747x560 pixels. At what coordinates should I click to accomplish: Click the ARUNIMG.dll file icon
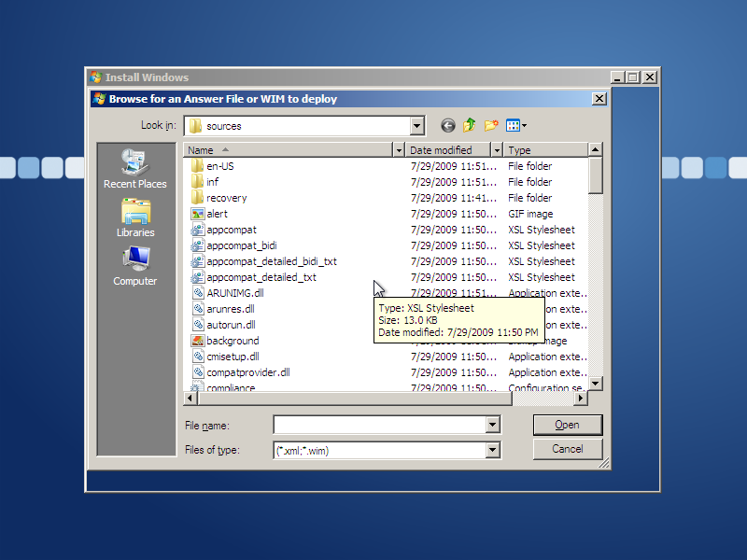pyautogui.click(x=198, y=293)
